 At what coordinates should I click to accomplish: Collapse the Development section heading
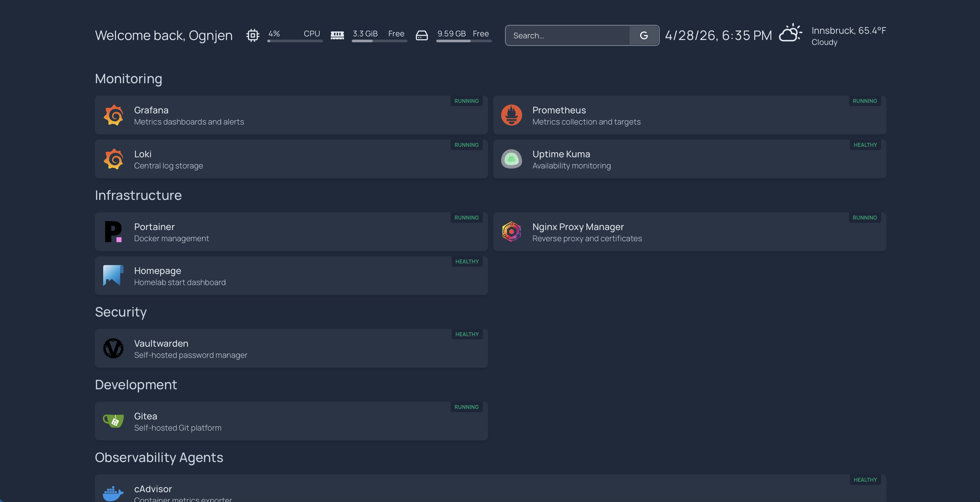click(x=136, y=385)
